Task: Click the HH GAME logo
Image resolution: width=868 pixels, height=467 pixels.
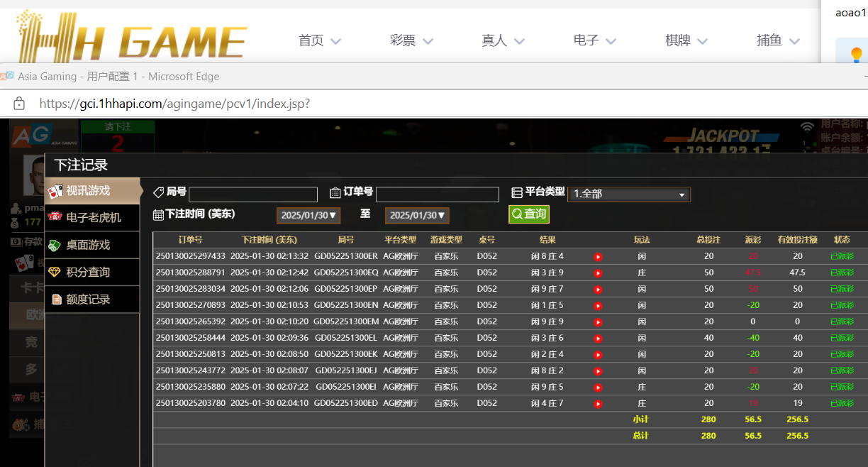Action: (x=131, y=37)
